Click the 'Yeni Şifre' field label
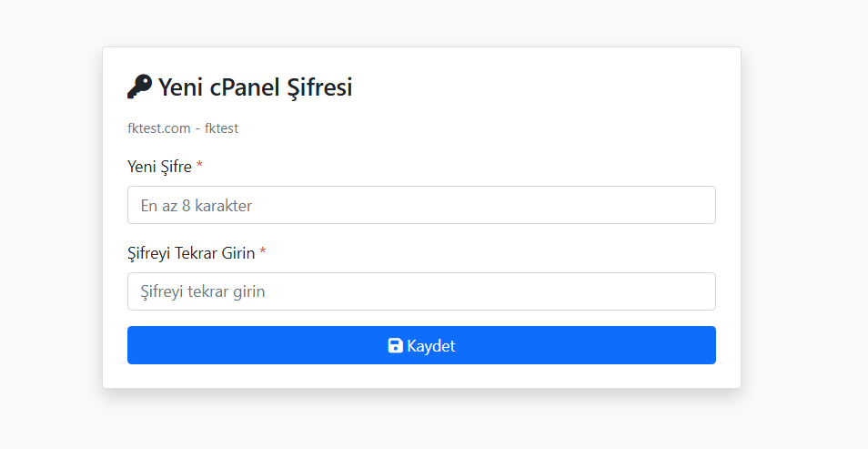Viewport: 868px width, 449px height. tap(159, 167)
